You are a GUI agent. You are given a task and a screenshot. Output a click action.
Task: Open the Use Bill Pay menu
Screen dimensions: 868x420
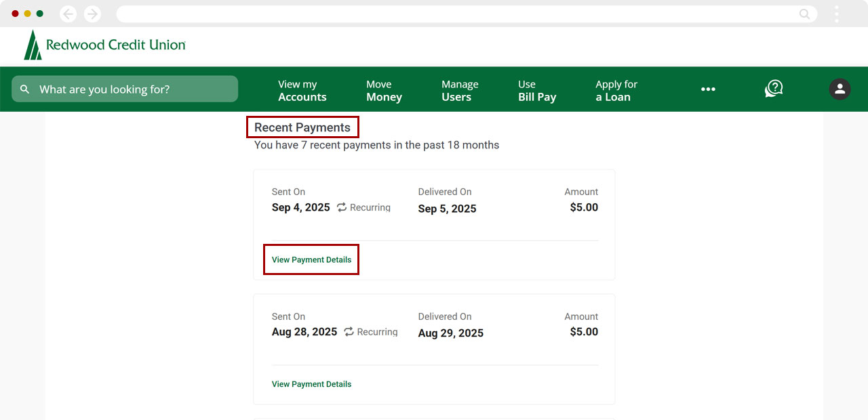tap(536, 91)
